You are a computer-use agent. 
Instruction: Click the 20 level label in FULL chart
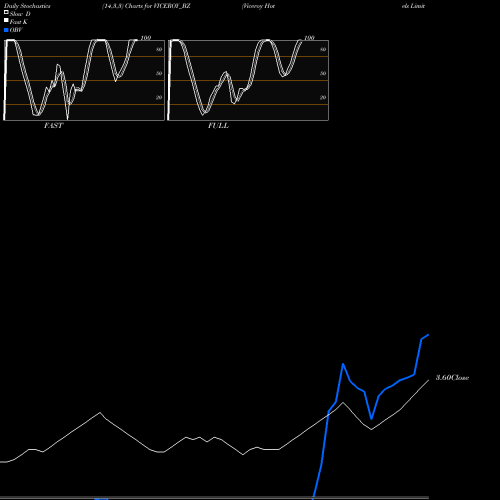pyautogui.click(x=323, y=97)
